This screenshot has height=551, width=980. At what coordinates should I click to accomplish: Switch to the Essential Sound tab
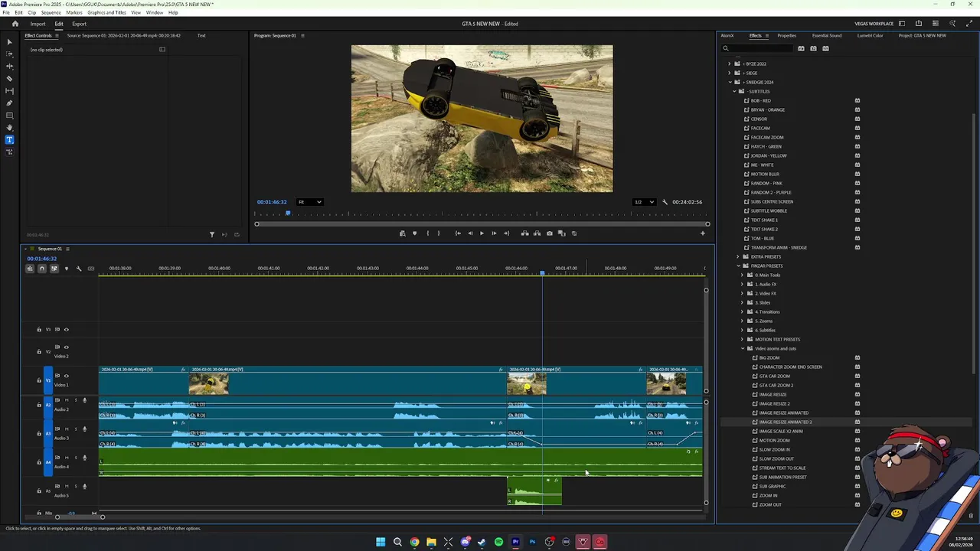[827, 36]
